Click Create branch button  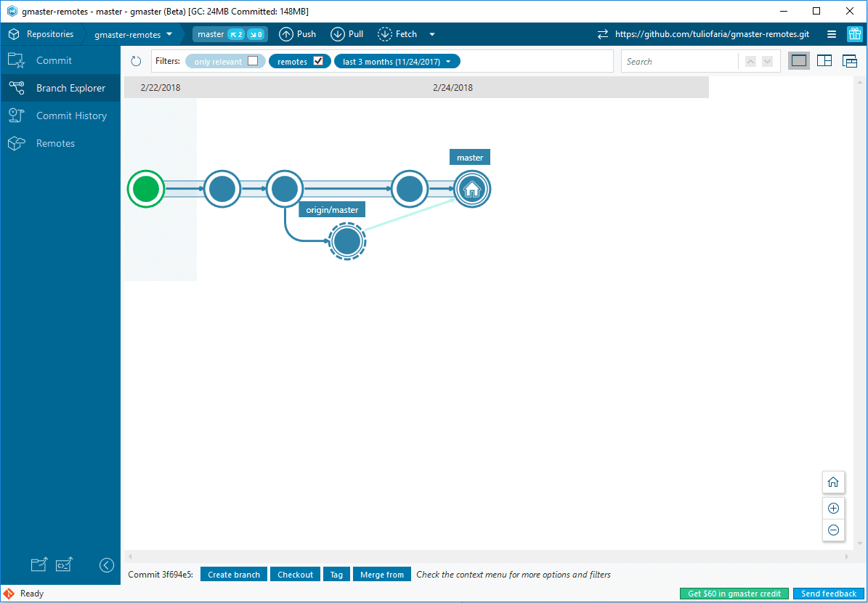tap(234, 575)
